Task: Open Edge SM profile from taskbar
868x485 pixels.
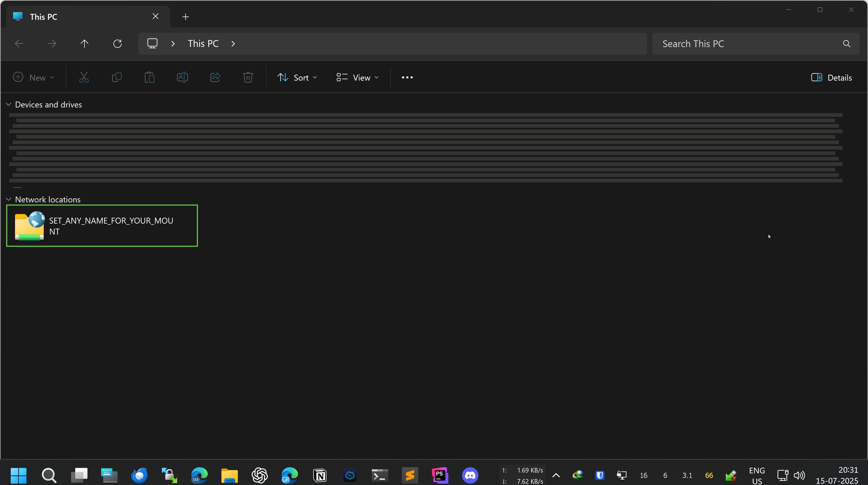Action: (200, 475)
